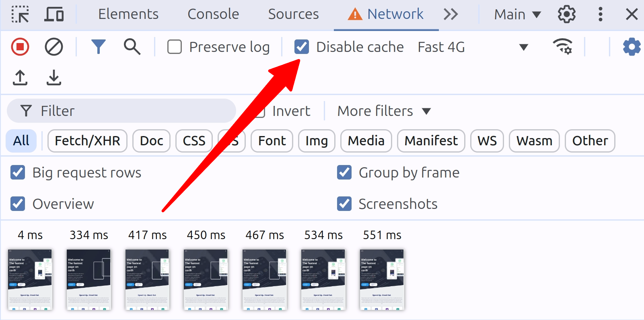This screenshot has width=644, height=320.
Task: Uncheck the Disable cache checkbox
Action: [x=302, y=47]
